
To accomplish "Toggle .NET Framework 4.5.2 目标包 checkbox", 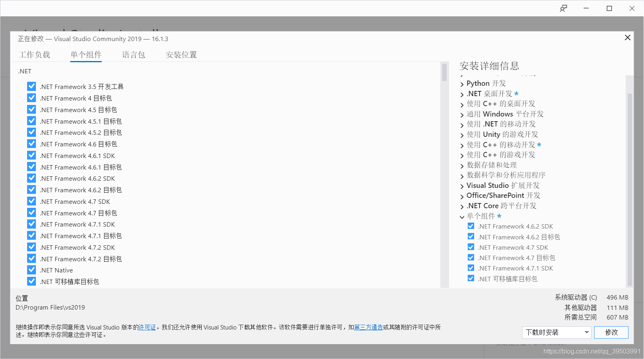I will pos(32,132).
